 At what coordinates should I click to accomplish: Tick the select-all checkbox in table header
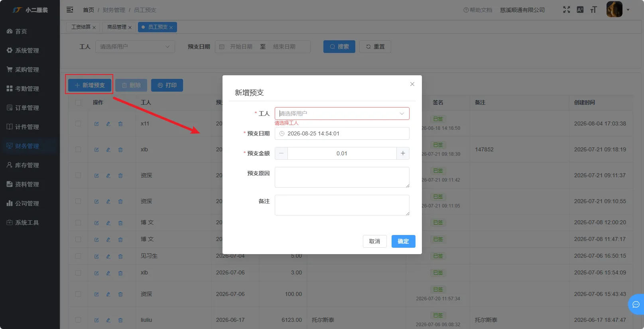point(78,103)
